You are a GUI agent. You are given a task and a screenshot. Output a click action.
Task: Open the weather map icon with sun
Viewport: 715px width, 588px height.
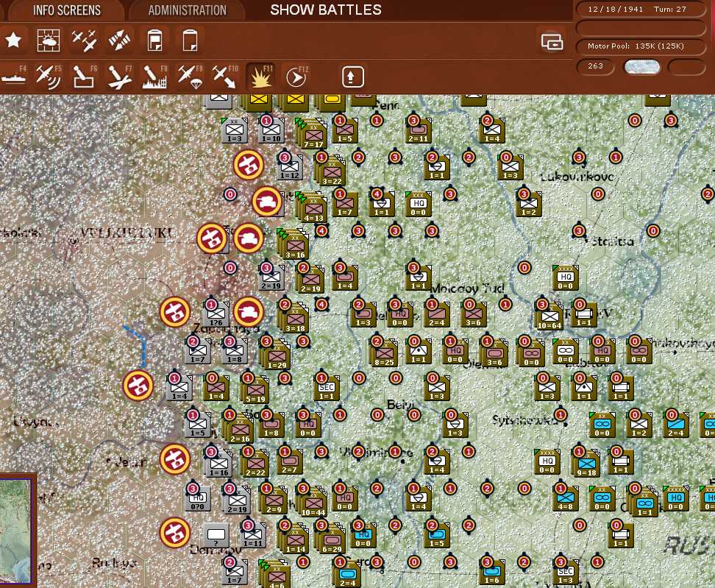tap(49, 40)
